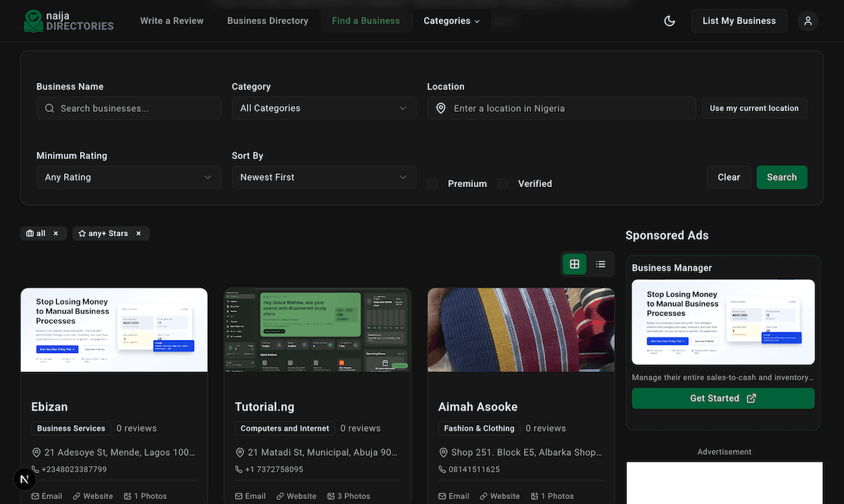The image size is (844, 504).
Task: Open the Aimah Asooke fabric thumbnail
Action: [x=520, y=330]
